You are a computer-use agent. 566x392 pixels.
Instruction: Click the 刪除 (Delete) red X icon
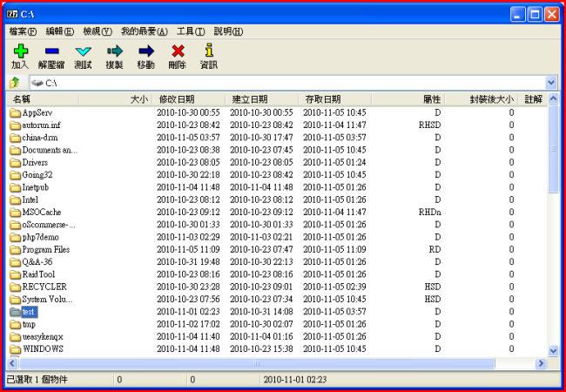pos(178,51)
